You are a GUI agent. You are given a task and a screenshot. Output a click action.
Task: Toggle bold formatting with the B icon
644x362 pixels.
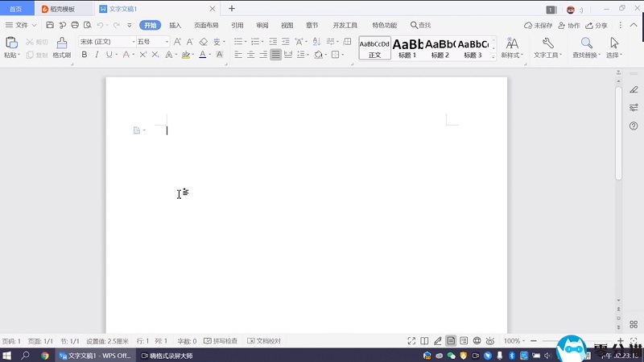[85, 55]
